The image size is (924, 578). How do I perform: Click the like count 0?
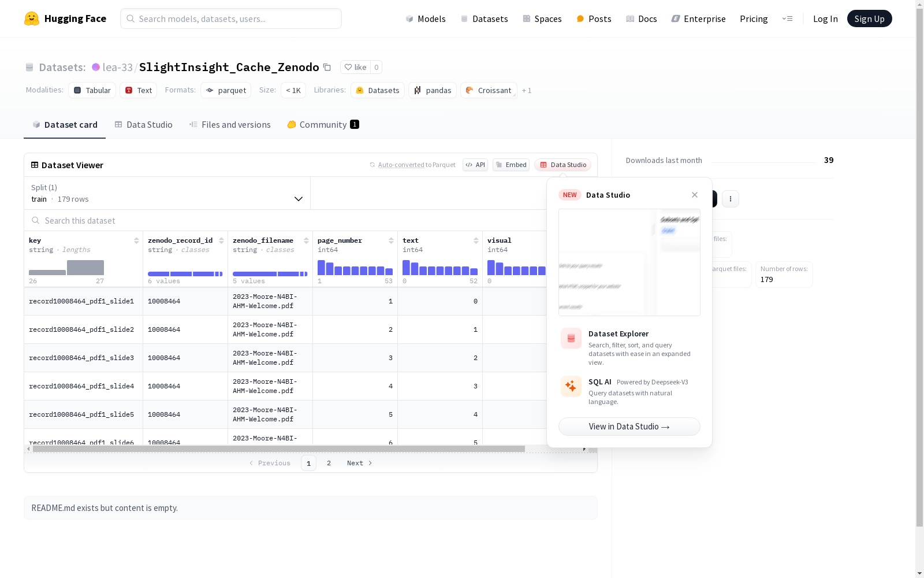[377, 67]
